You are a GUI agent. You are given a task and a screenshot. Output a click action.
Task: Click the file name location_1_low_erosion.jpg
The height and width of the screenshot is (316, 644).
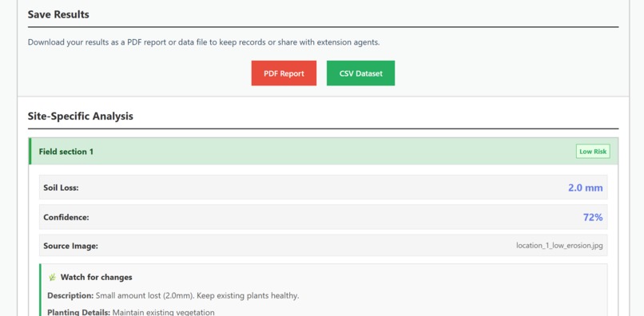559,246
